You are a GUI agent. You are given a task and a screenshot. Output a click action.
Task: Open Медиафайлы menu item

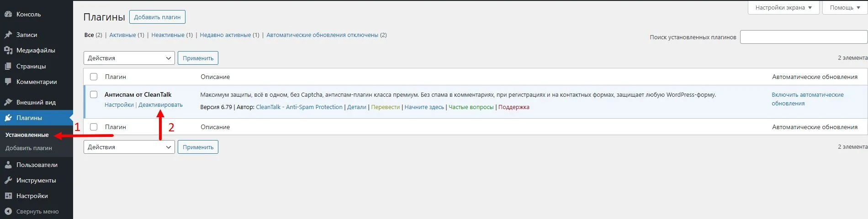pyautogui.click(x=37, y=50)
